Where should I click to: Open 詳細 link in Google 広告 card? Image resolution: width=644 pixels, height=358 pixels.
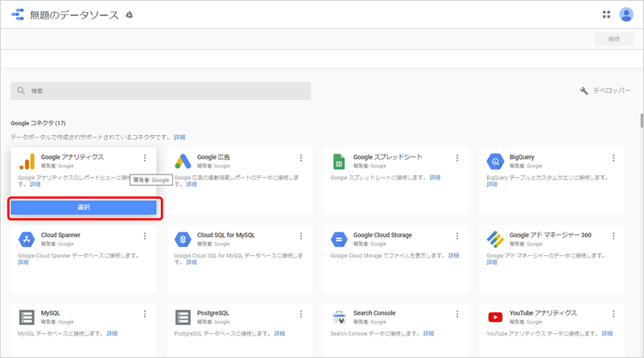(x=192, y=184)
